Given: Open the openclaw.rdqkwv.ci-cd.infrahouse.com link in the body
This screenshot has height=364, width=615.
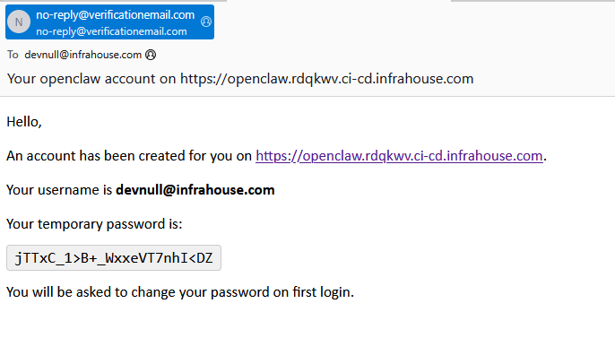Looking at the screenshot, I should click(399, 156).
